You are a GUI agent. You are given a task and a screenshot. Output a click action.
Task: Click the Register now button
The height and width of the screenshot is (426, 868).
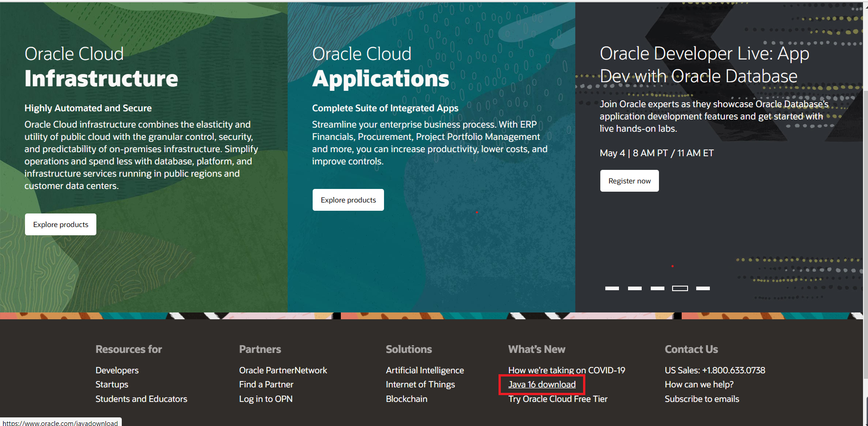[629, 181]
